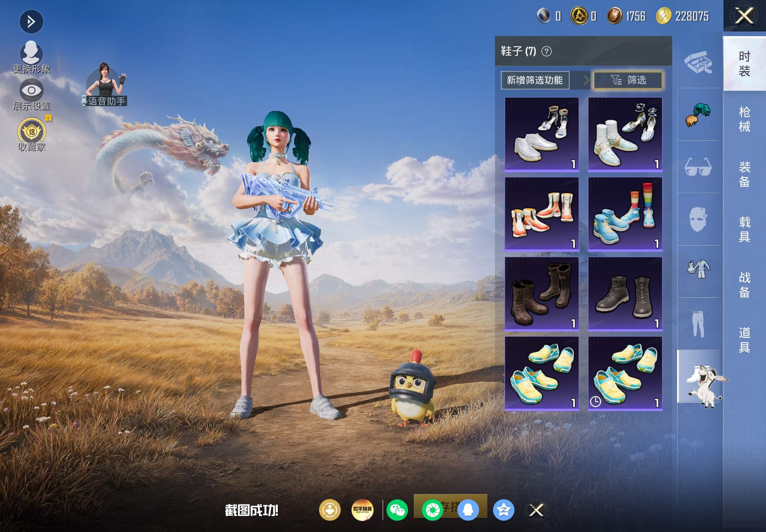Share screenshot via 和平精英 community icon
Image resolution: width=766 pixels, height=532 pixels.
[x=363, y=510]
